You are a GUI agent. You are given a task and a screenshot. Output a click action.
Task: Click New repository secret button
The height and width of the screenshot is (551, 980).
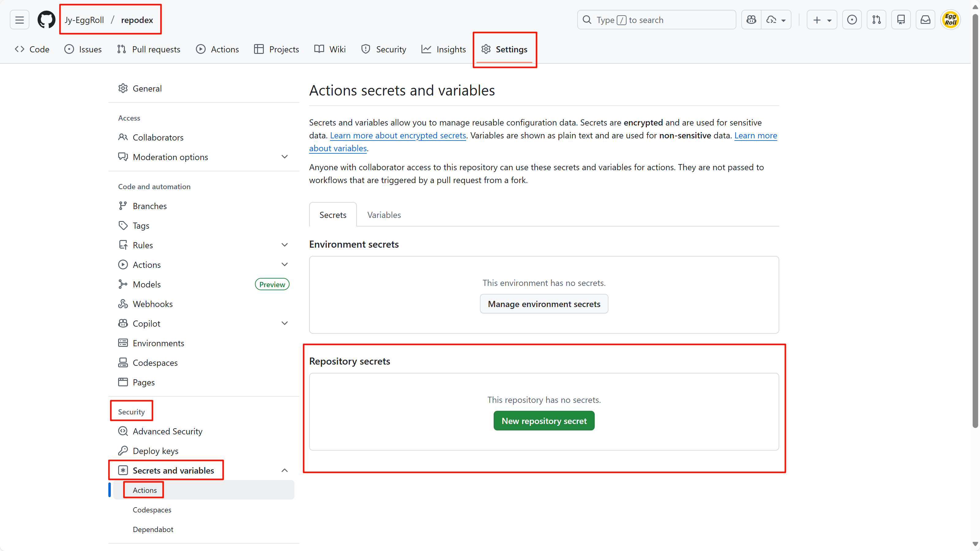pyautogui.click(x=544, y=421)
